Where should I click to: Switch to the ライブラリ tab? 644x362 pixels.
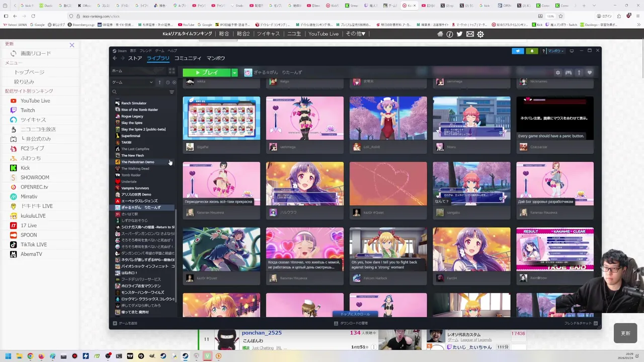(158, 58)
